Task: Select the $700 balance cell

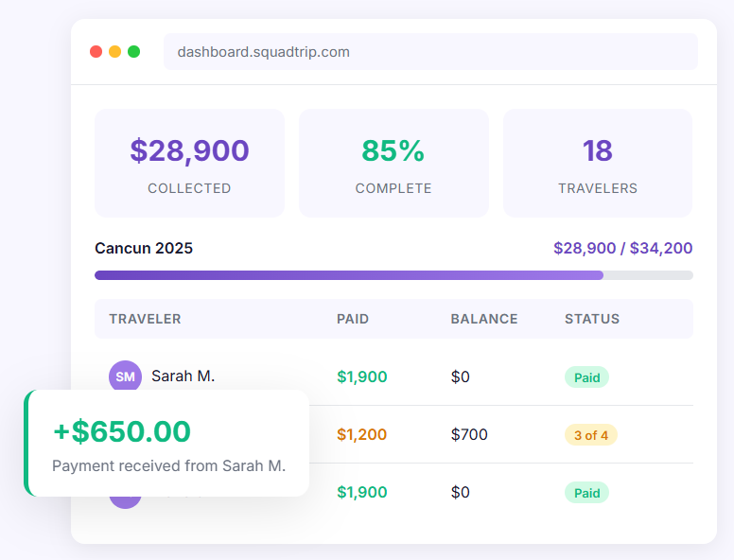Action: coord(469,435)
